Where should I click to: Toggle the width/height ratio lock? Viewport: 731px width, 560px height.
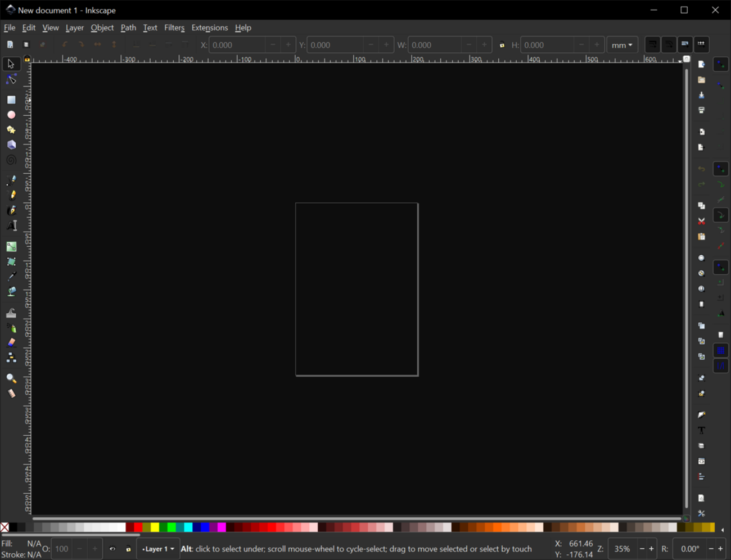pyautogui.click(x=502, y=45)
